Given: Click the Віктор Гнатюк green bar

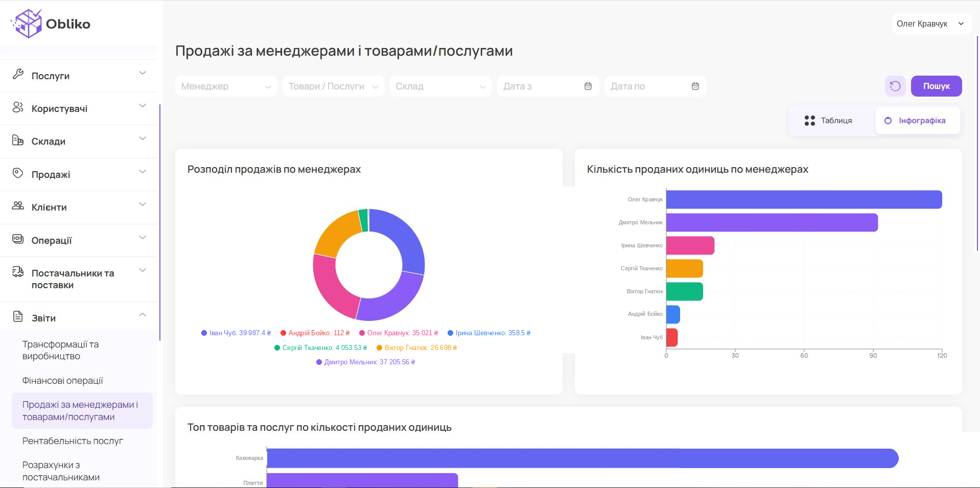Looking at the screenshot, I should [x=685, y=291].
